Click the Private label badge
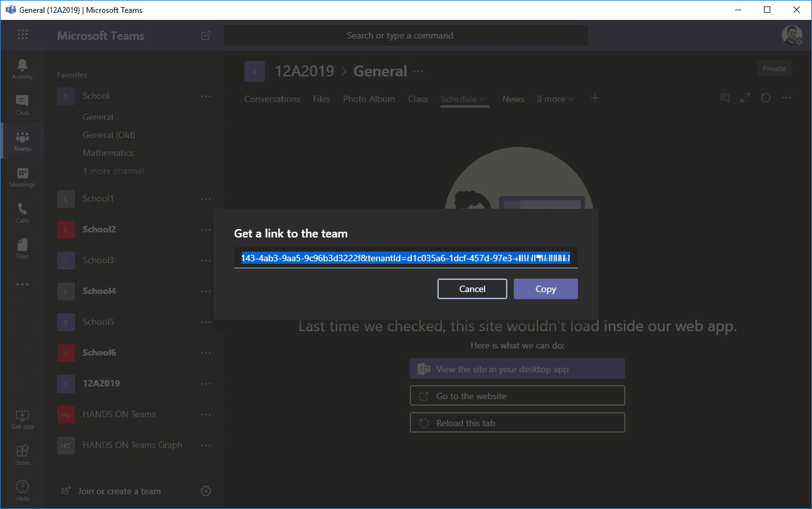The width and height of the screenshot is (812, 509). click(x=774, y=69)
